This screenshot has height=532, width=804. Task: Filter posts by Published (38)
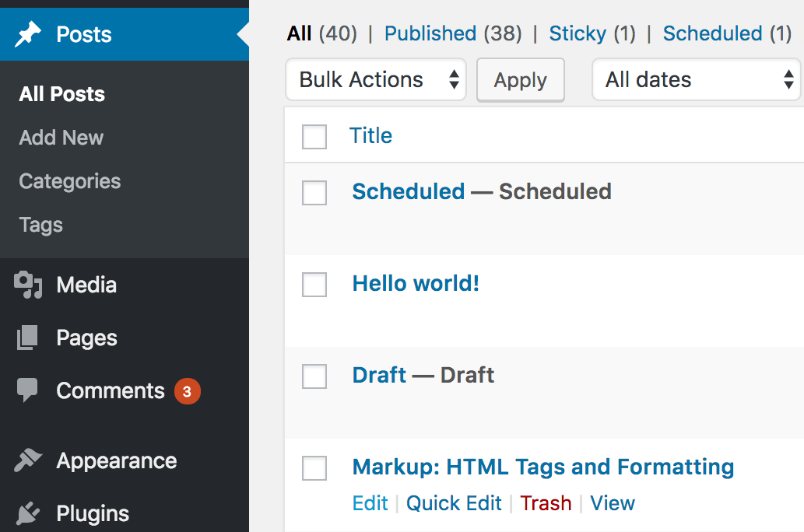(430, 33)
